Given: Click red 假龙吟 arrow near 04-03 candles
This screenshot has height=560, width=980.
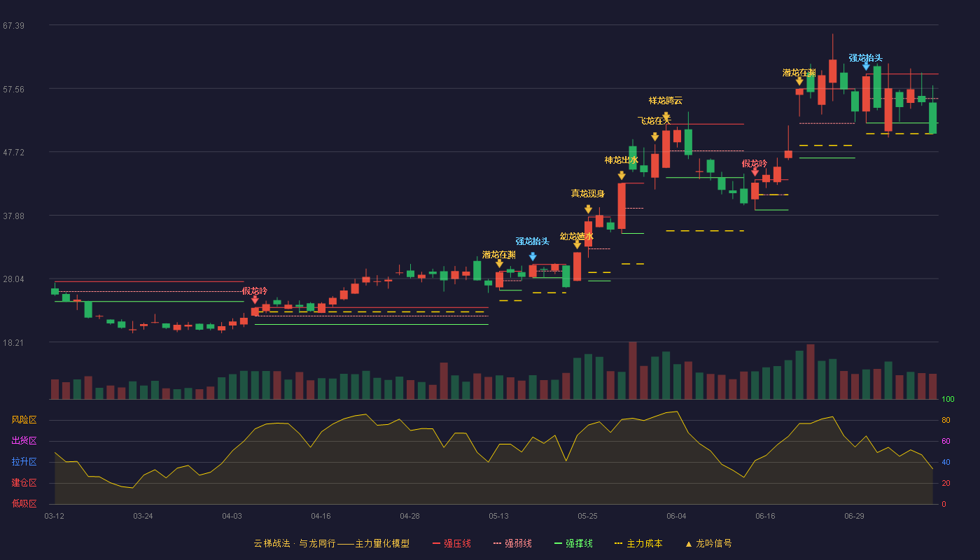Looking at the screenshot, I should tap(255, 299).
